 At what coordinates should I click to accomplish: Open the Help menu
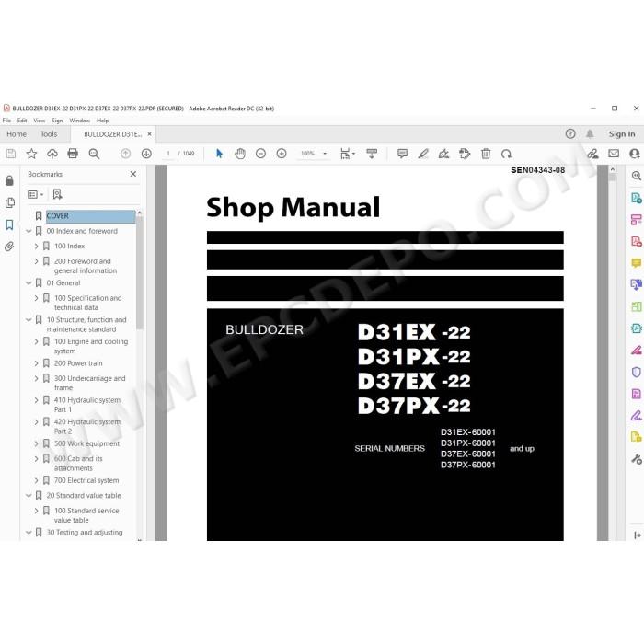(x=103, y=121)
